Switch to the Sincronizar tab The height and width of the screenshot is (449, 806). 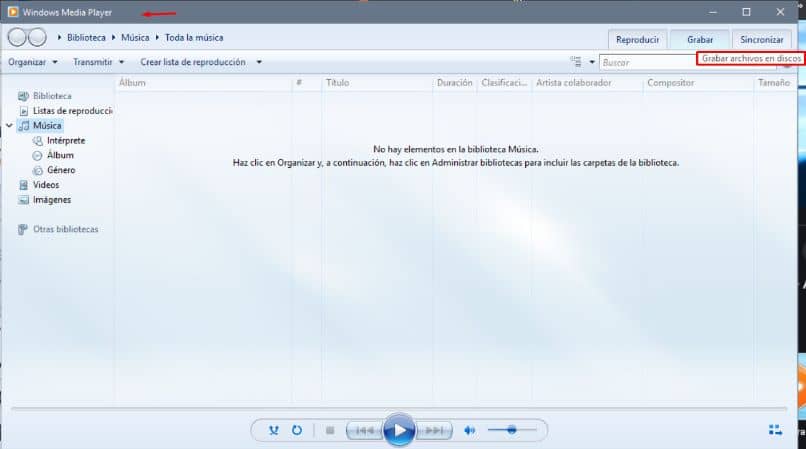[761, 40]
